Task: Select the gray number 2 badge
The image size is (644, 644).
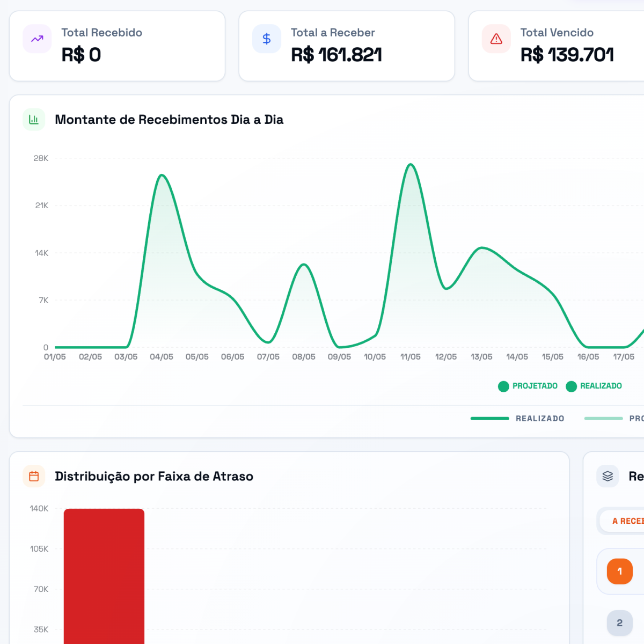Action: 620,623
